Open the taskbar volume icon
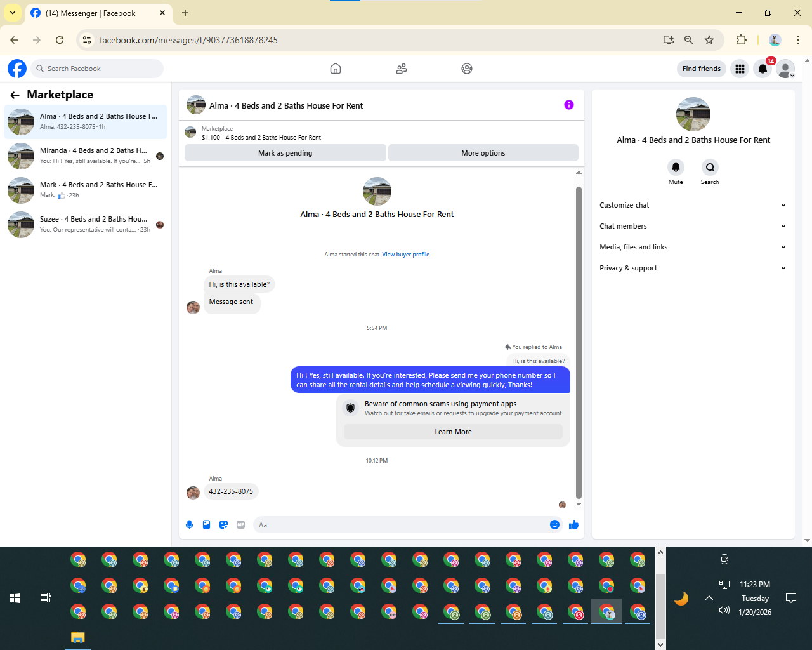This screenshot has height=650, width=812. 724,611
